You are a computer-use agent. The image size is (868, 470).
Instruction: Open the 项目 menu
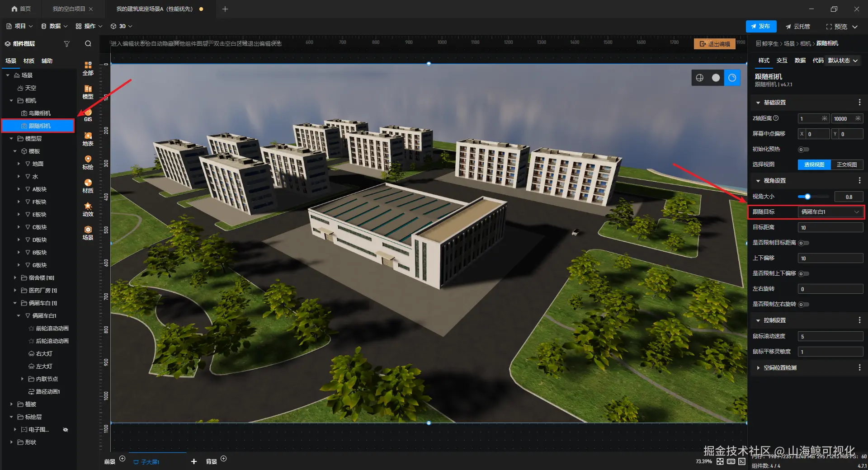(19, 26)
